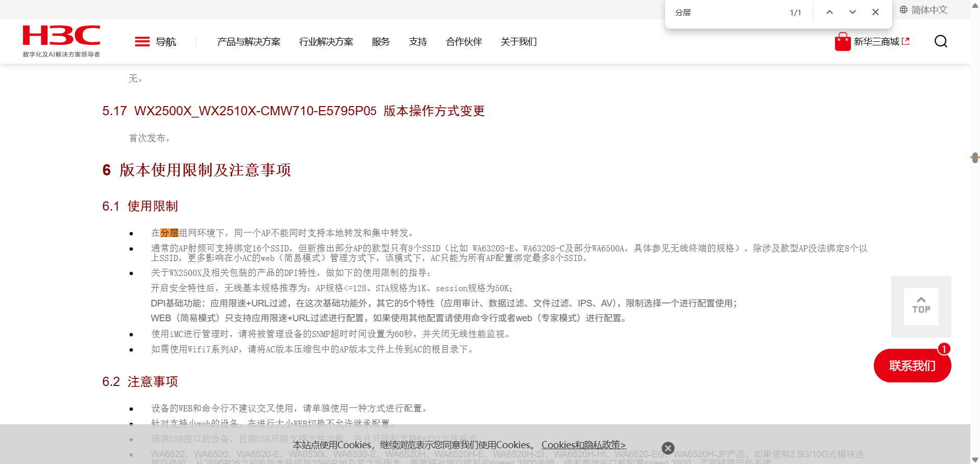Open 行业解决方案 menu
The image size is (980, 464).
(326, 42)
